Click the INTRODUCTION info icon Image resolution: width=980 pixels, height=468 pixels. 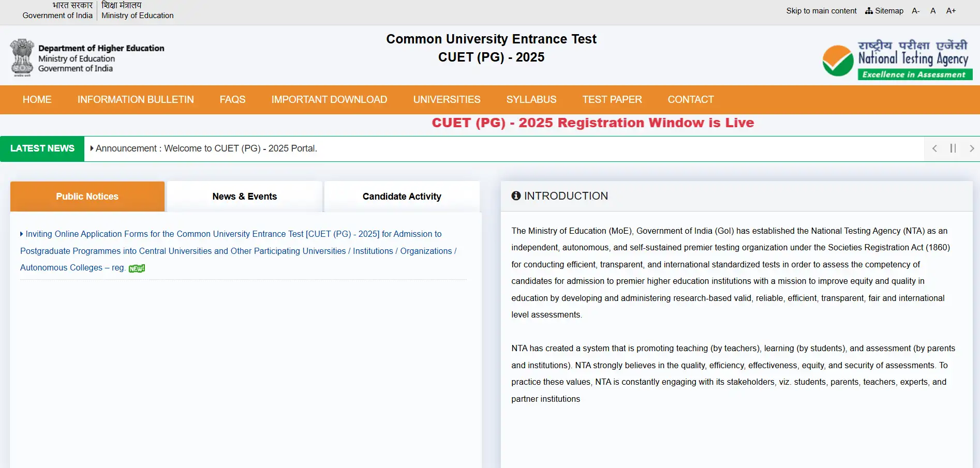516,196
